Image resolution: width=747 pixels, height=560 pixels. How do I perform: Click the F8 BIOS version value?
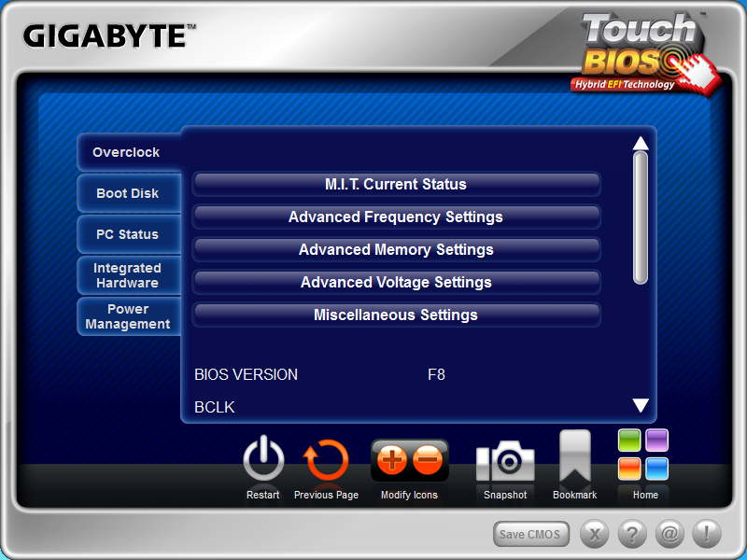click(x=436, y=375)
